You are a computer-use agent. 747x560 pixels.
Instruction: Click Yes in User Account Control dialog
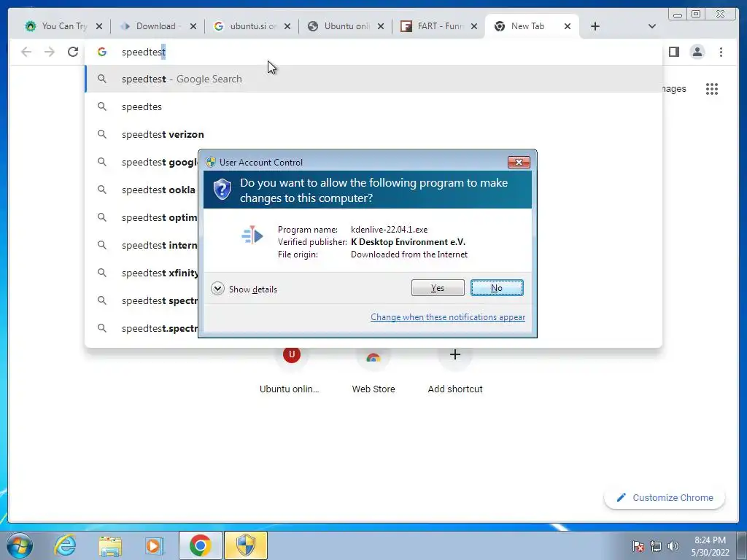click(x=438, y=287)
